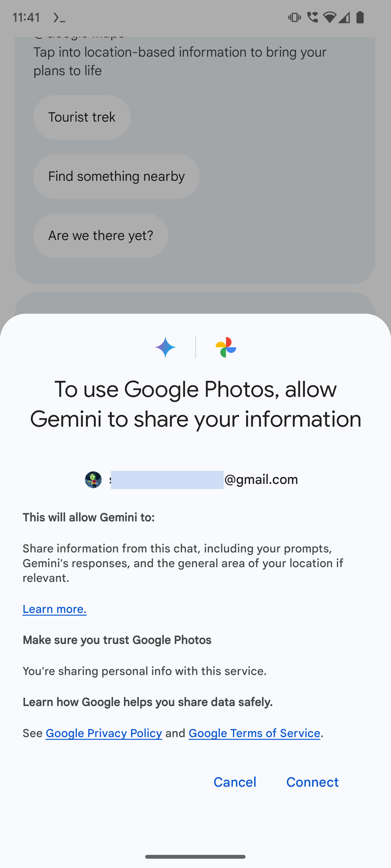Viewport: 391px width, 868px height.
Task: Tap the Wi-Fi signal icon
Action: [x=329, y=17]
